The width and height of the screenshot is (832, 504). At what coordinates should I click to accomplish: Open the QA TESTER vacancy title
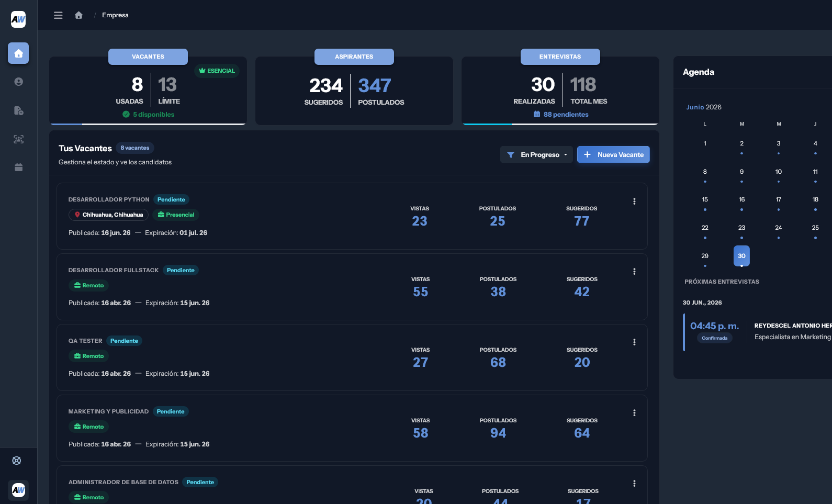pyautogui.click(x=85, y=341)
